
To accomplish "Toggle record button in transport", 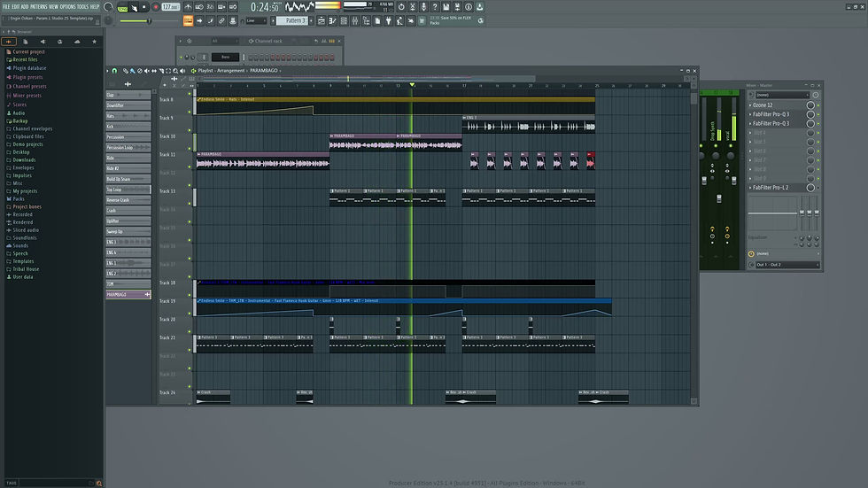I will click(x=156, y=7).
